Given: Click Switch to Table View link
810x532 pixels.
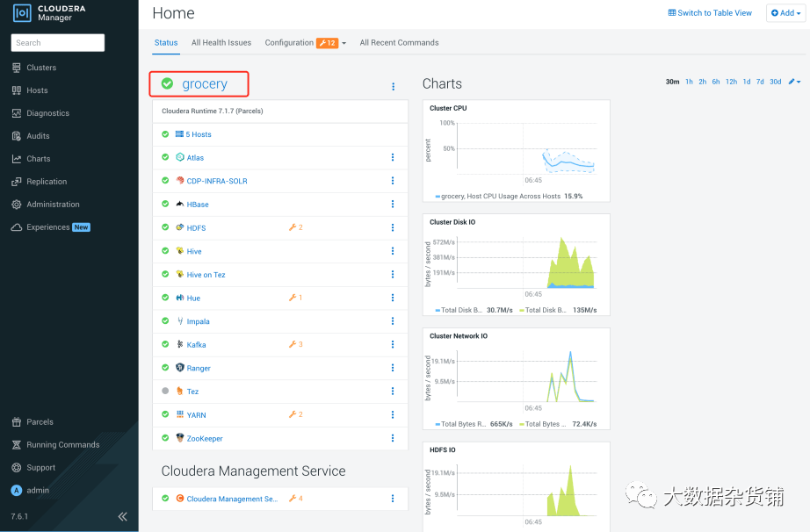Looking at the screenshot, I should point(710,13).
